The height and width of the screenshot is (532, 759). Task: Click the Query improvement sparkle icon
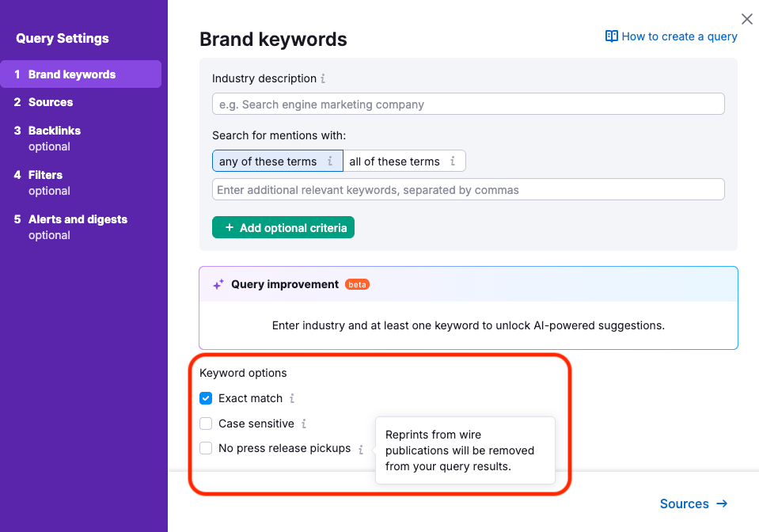[x=218, y=284]
